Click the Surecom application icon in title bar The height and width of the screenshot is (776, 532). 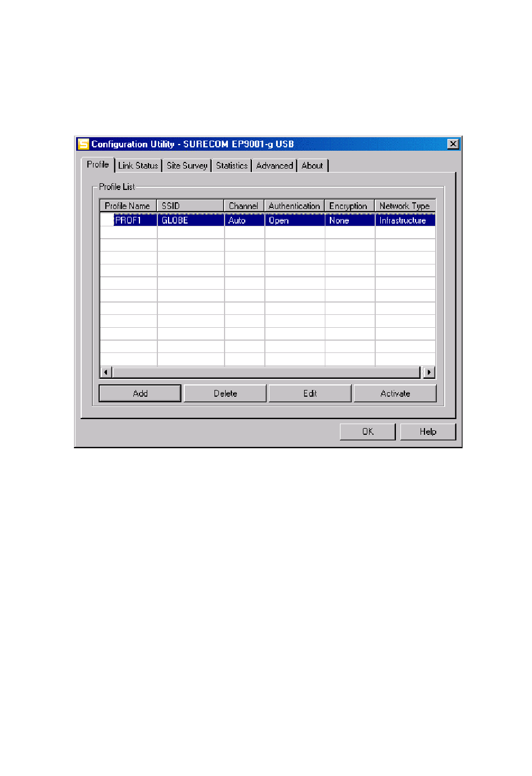[83, 144]
